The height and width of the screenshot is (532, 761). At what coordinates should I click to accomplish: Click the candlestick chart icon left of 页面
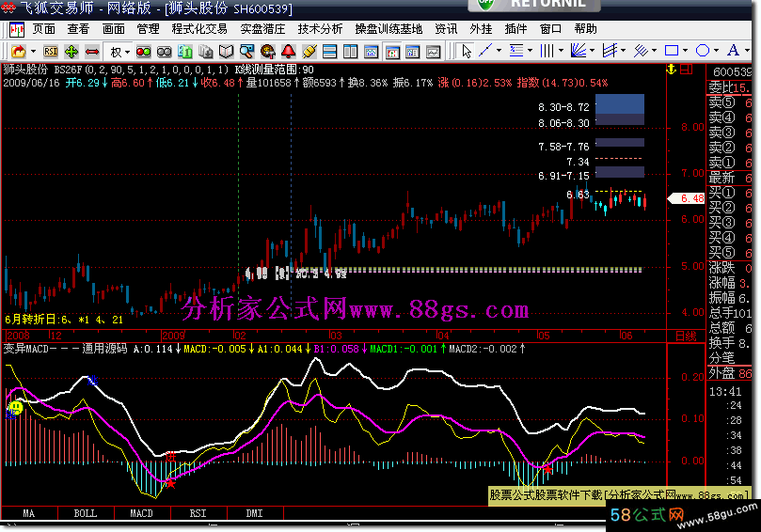coord(17,30)
